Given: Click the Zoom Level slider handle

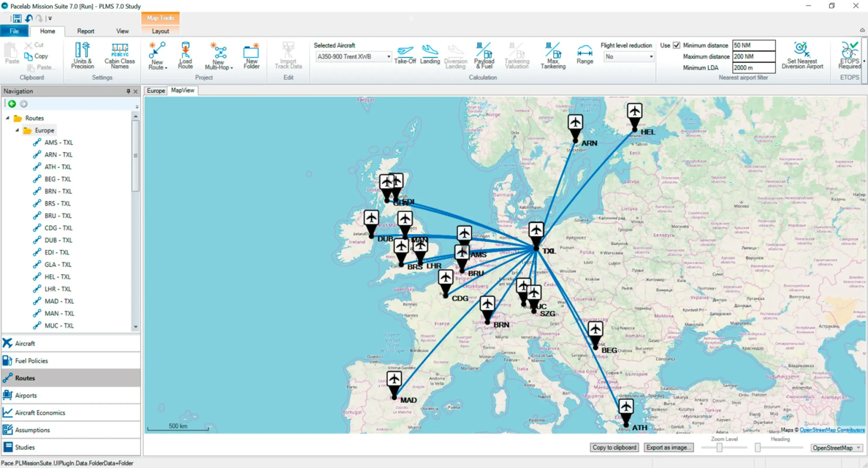Looking at the screenshot, I should [x=719, y=448].
